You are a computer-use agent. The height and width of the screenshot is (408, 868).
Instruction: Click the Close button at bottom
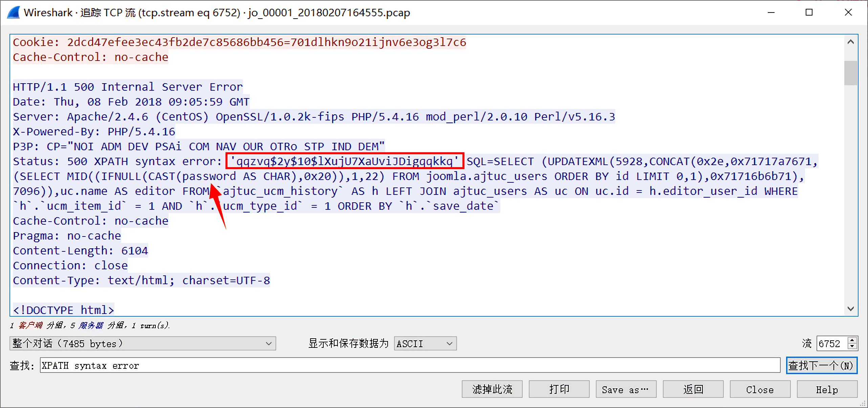point(760,389)
